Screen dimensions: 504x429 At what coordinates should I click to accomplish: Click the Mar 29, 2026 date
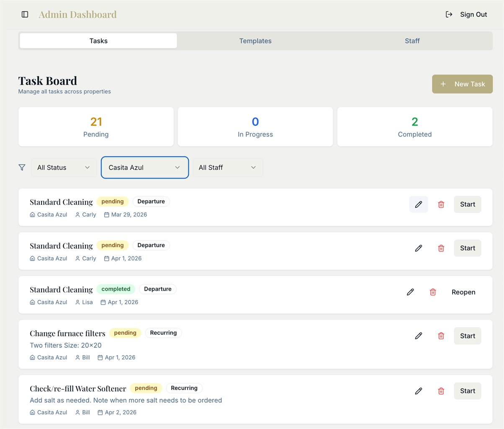point(129,214)
